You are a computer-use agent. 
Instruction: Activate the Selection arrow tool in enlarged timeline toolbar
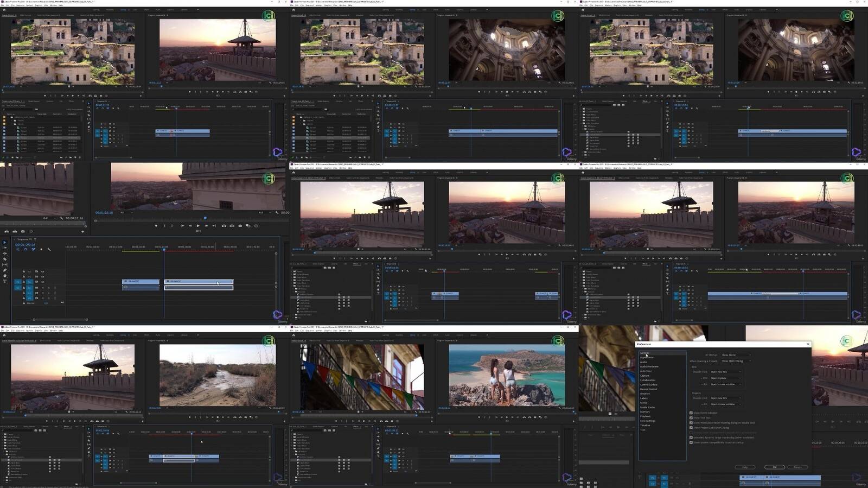(5, 242)
